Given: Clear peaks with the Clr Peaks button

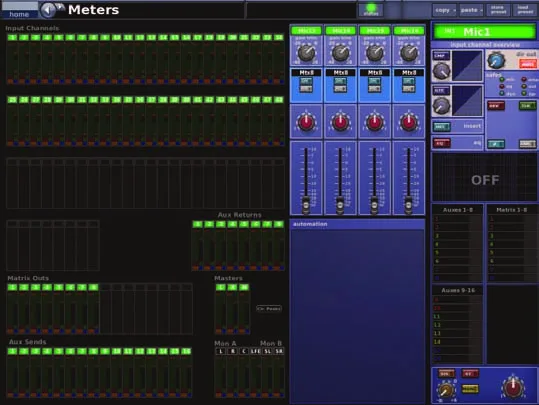Looking at the screenshot, I should tap(269, 308).
